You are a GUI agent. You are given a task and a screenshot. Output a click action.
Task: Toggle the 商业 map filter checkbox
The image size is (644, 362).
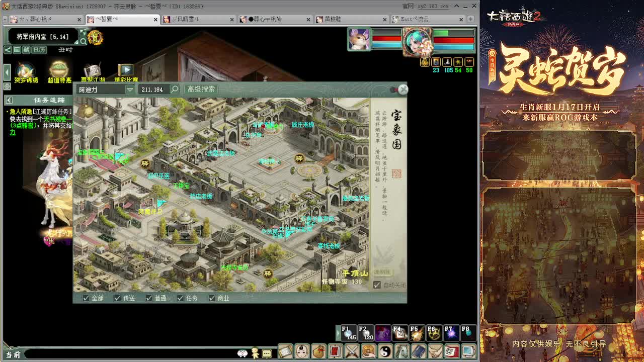[212, 298]
